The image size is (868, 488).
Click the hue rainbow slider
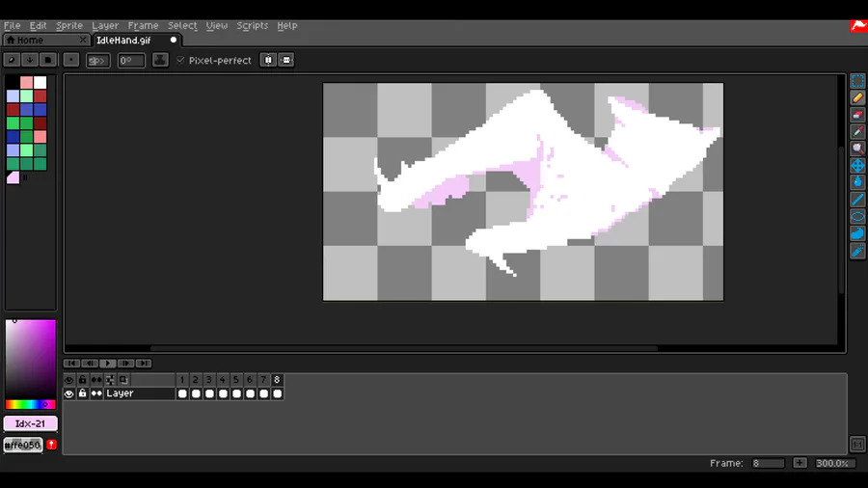point(30,404)
